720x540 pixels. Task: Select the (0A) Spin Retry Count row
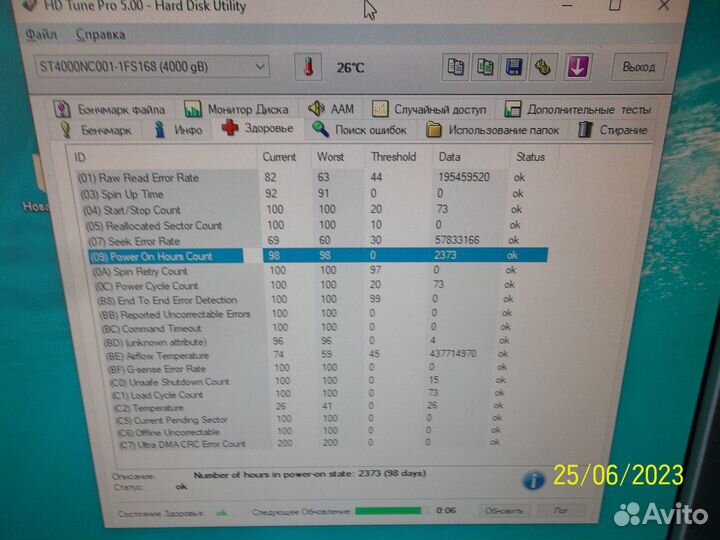[307, 271]
